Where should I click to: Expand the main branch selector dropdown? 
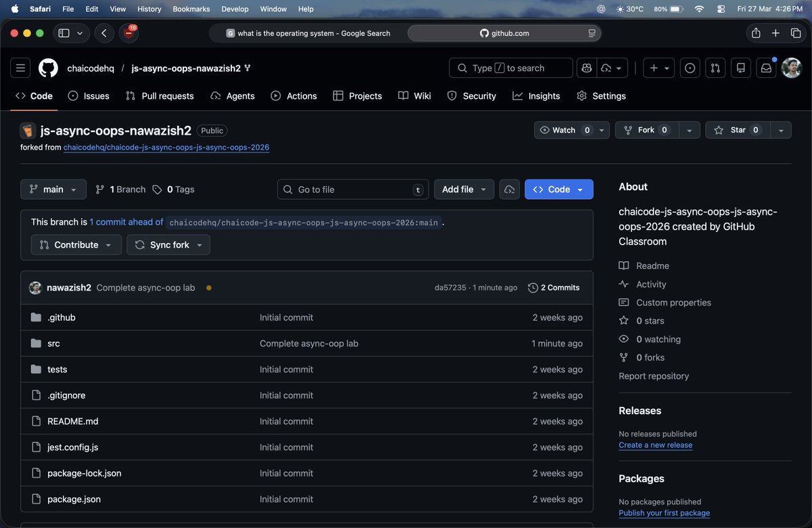53,190
